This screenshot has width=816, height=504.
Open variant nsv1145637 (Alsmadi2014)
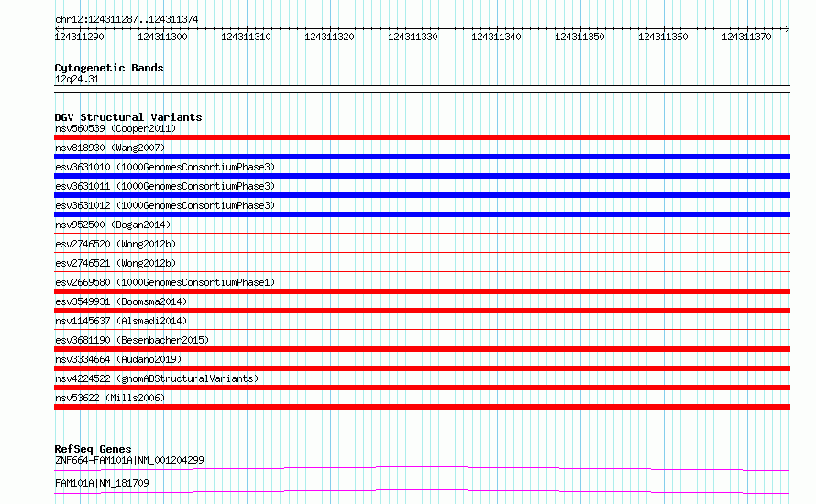click(121, 321)
